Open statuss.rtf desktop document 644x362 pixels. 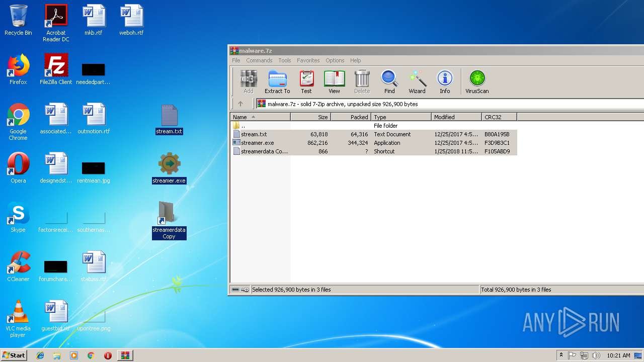(94, 266)
